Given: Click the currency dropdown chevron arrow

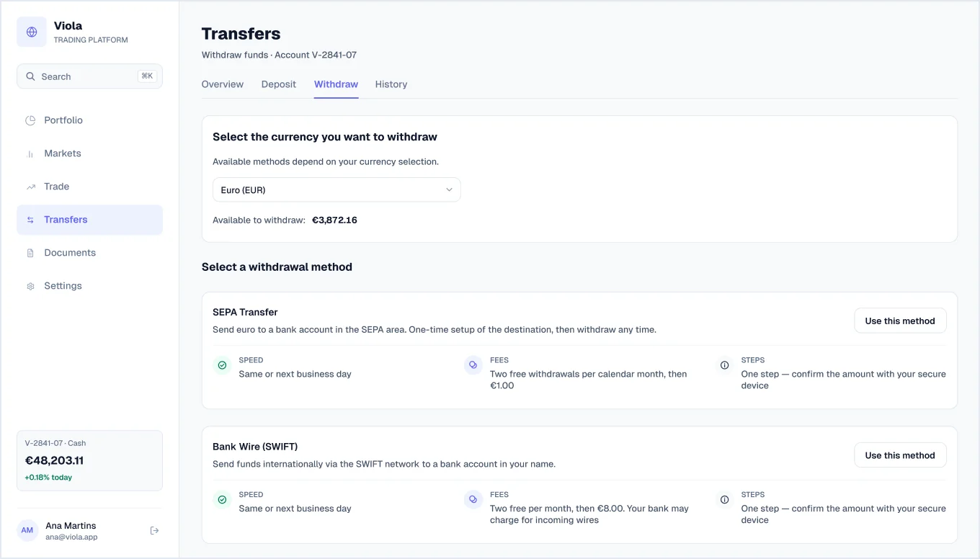Looking at the screenshot, I should 449,190.
